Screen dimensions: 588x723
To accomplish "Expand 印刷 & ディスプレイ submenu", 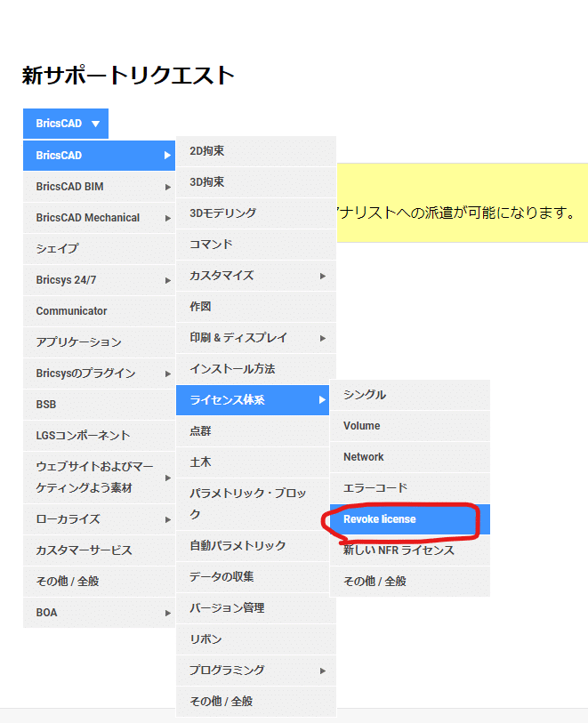I will tap(256, 338).
